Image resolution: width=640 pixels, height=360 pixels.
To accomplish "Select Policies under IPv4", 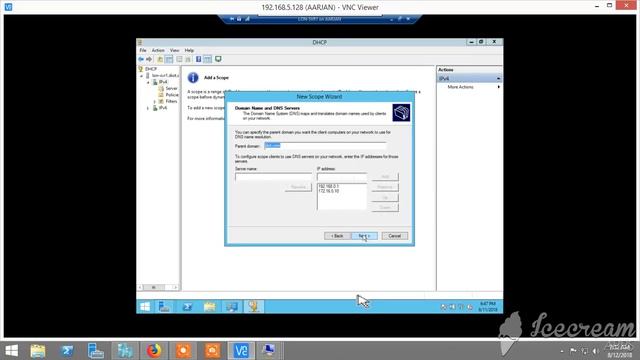I will coord(169,95).
